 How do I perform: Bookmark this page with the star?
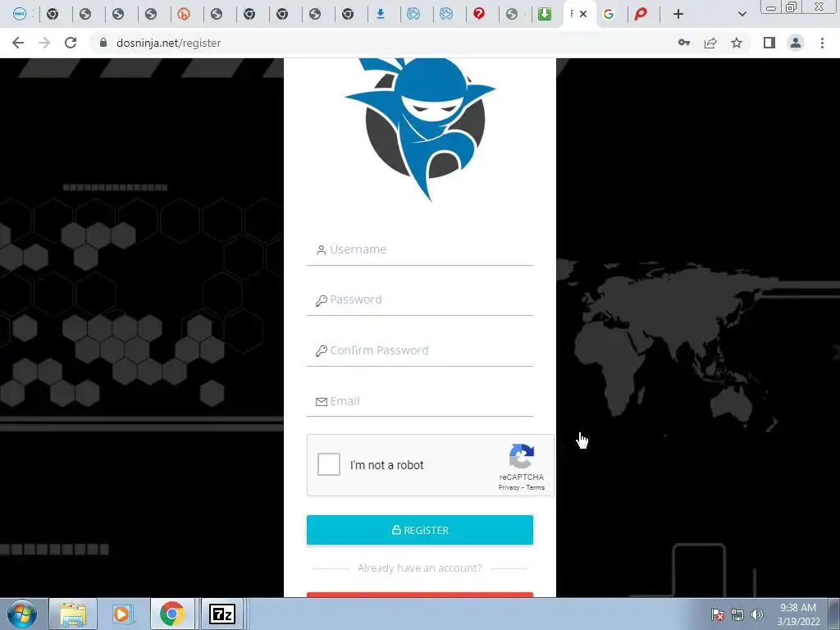coord(737,43)
